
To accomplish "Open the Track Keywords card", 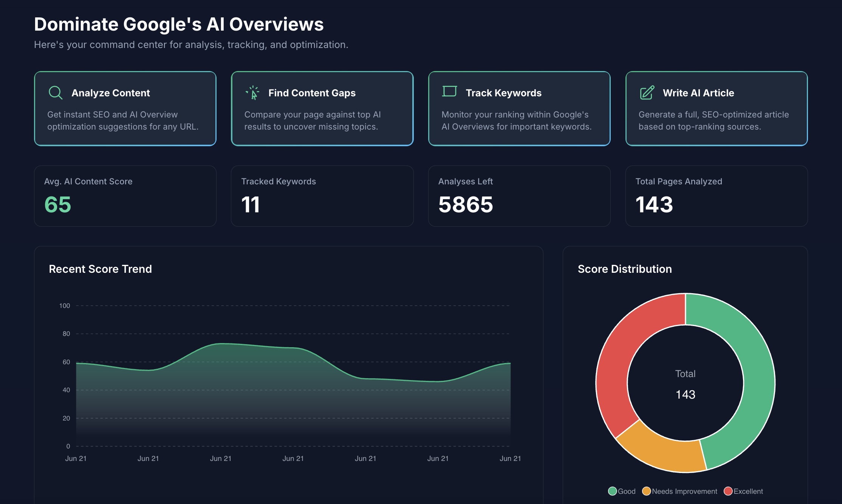I will click(519, 108).
